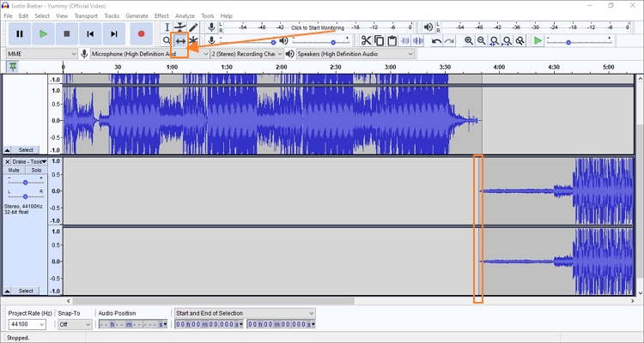Viewport: 644px width, 343px height.
Task: Mute the Drake track
Action: [14, 170]
